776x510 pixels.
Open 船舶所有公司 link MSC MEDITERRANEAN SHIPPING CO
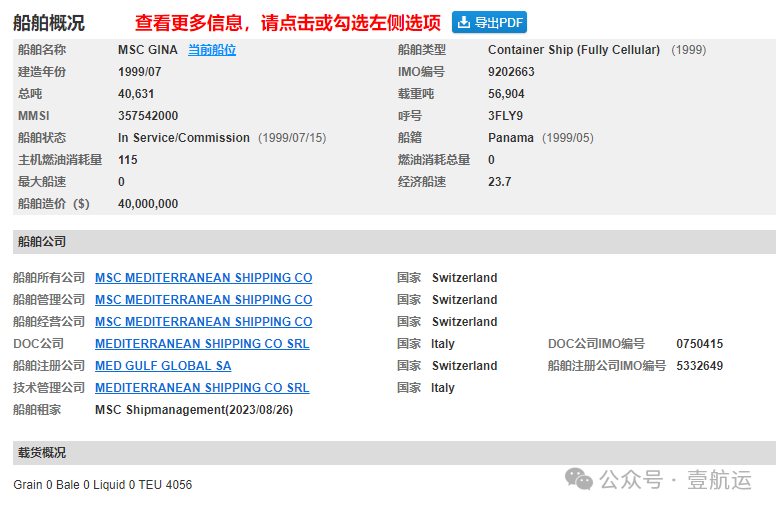tap(203, 278)
